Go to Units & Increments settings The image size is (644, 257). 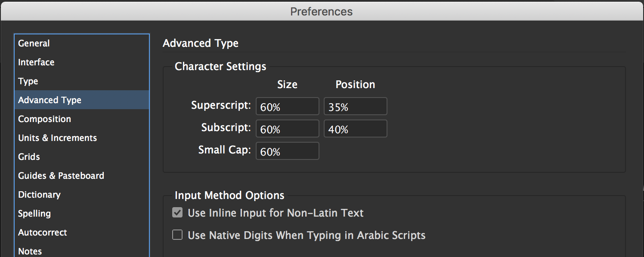[57, 138]
